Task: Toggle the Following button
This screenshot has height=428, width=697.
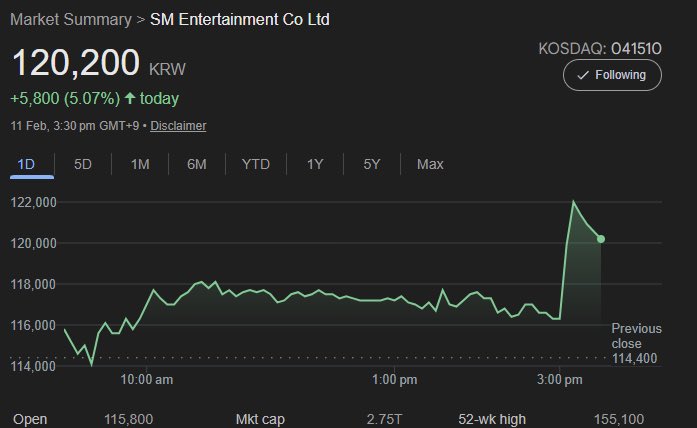Action: pos(612,75)
